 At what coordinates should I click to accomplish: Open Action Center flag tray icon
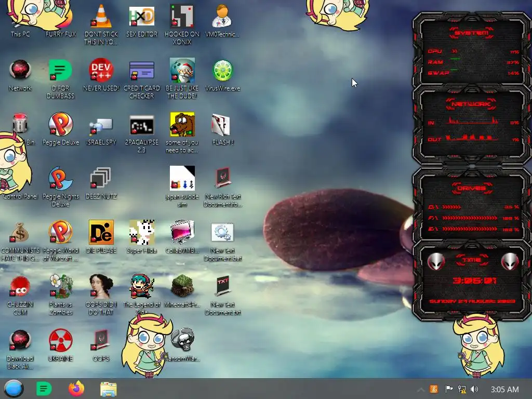click(449, 389)
